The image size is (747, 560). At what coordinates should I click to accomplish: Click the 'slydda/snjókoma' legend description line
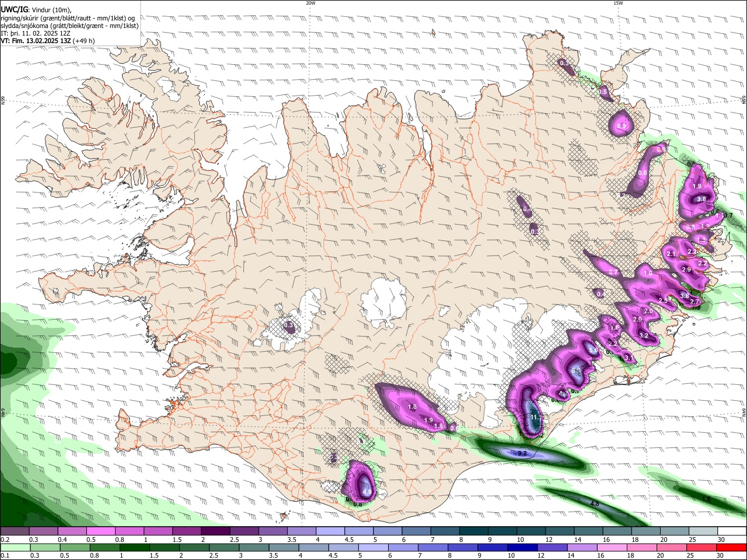(69, 26)
